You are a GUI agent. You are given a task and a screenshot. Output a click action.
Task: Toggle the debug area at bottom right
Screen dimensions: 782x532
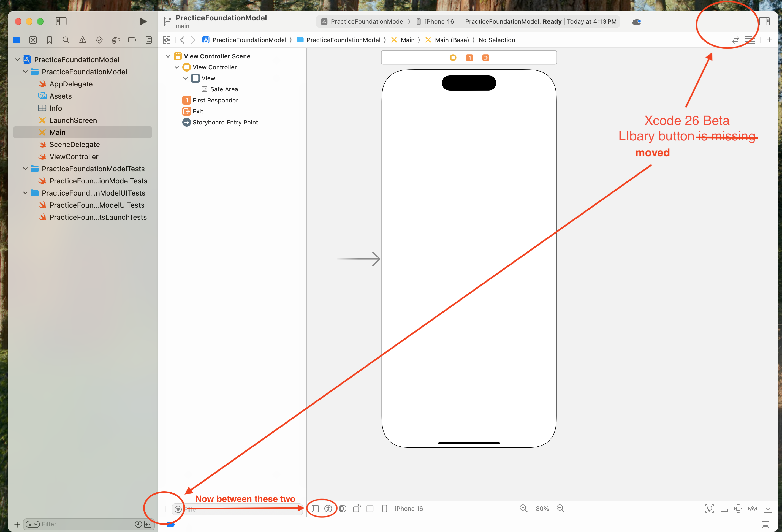[x=765, y=524]
